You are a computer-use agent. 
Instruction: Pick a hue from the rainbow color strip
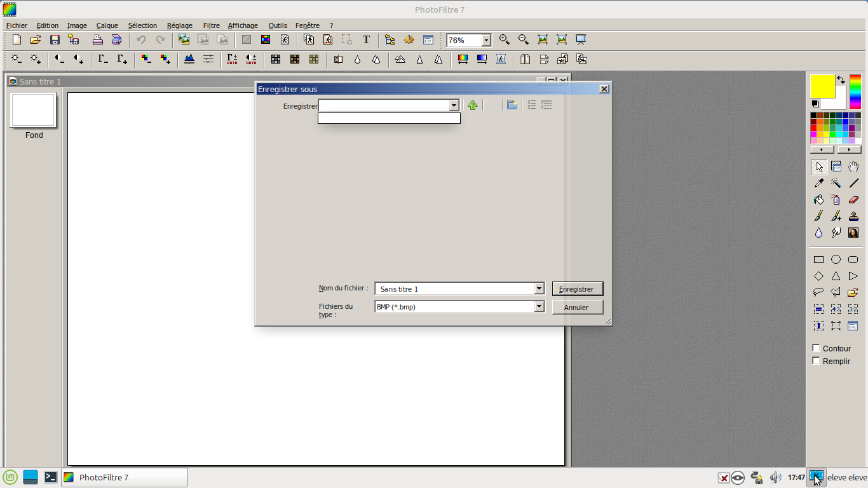pyautogui.click(x=855, y=92)
